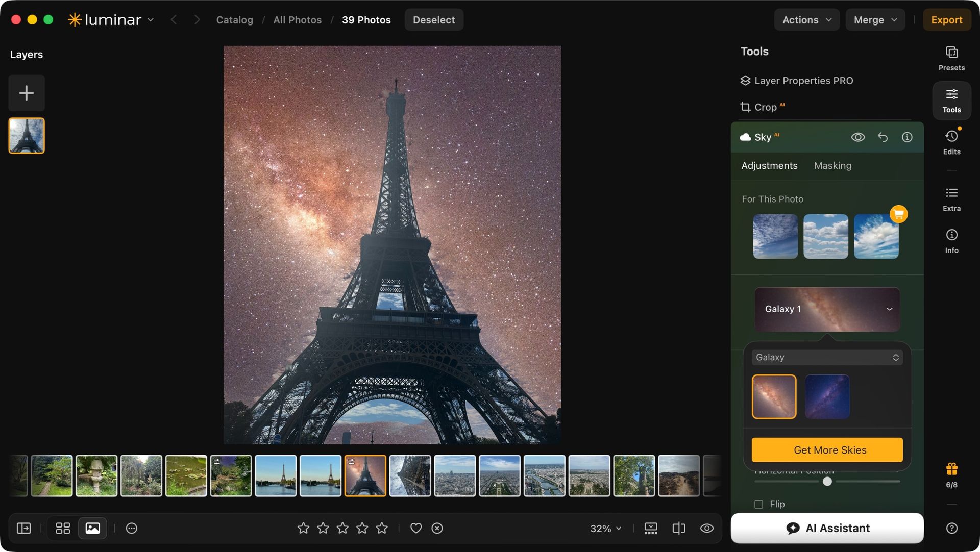Switch to the Masking tab
Screen dimensions: 980x552
[x=832, y=166]
